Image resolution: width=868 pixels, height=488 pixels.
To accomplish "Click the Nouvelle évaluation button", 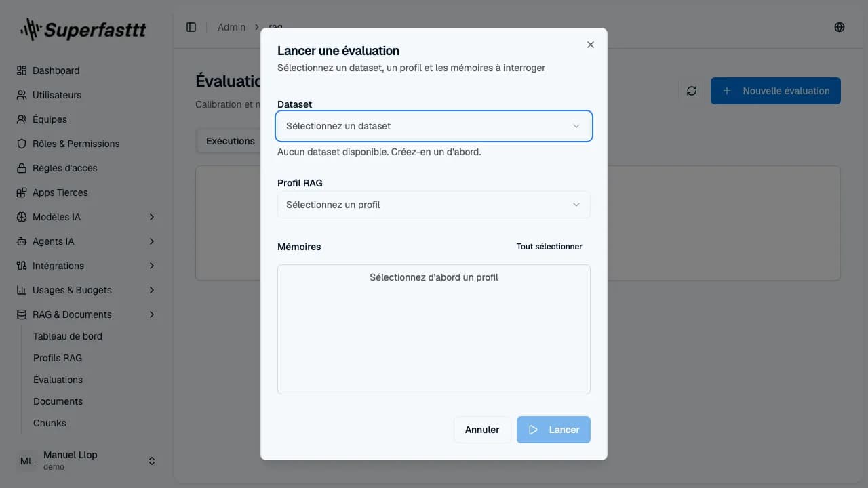I will pos(776,91).
